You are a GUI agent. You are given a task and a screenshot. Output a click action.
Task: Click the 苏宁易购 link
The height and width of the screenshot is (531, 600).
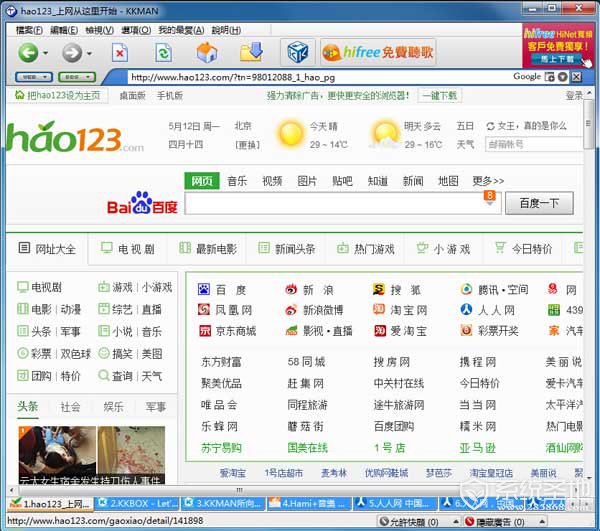(x=221, y=448)
